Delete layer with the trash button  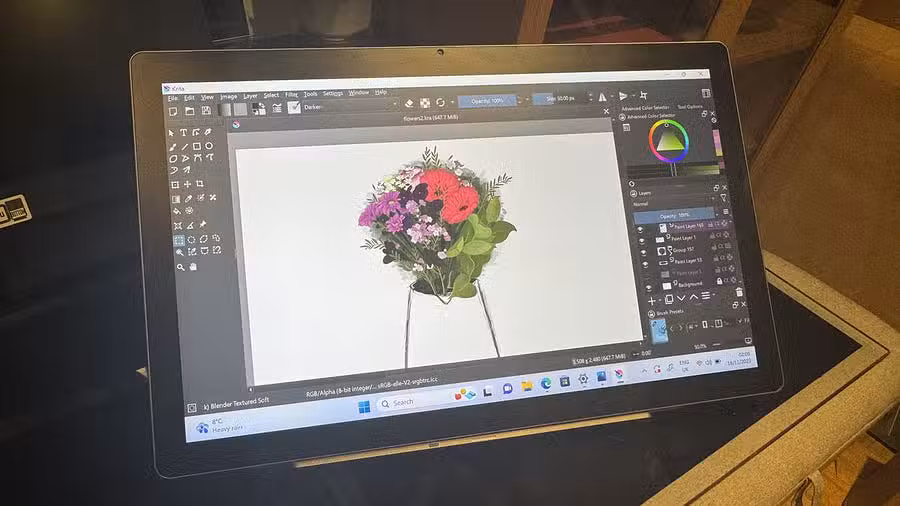pos(738,292)
